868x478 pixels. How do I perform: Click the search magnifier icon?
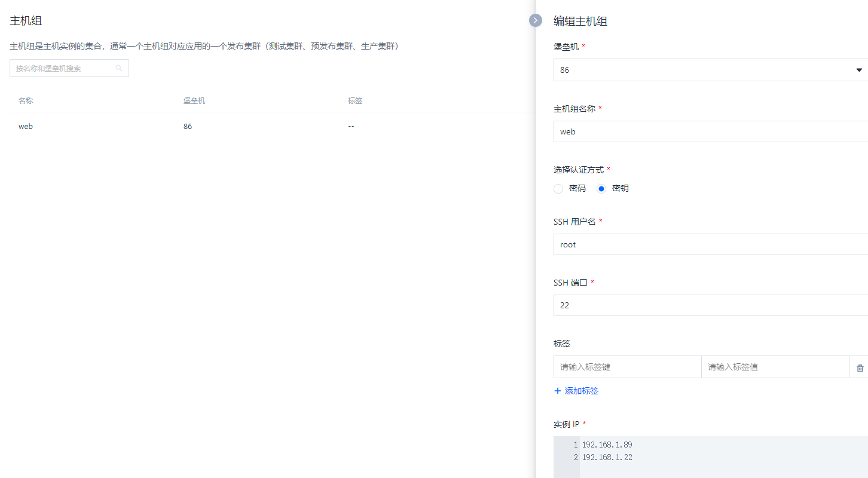tap(119, 69)
